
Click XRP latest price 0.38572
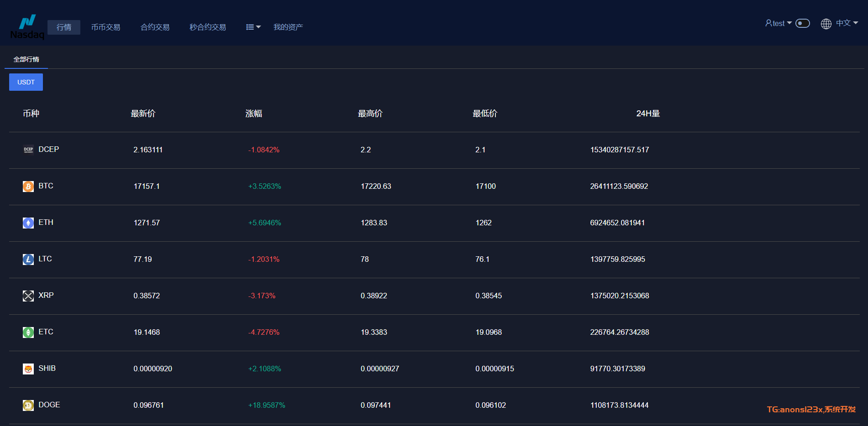pyautogui.click(x=147, y=296)
